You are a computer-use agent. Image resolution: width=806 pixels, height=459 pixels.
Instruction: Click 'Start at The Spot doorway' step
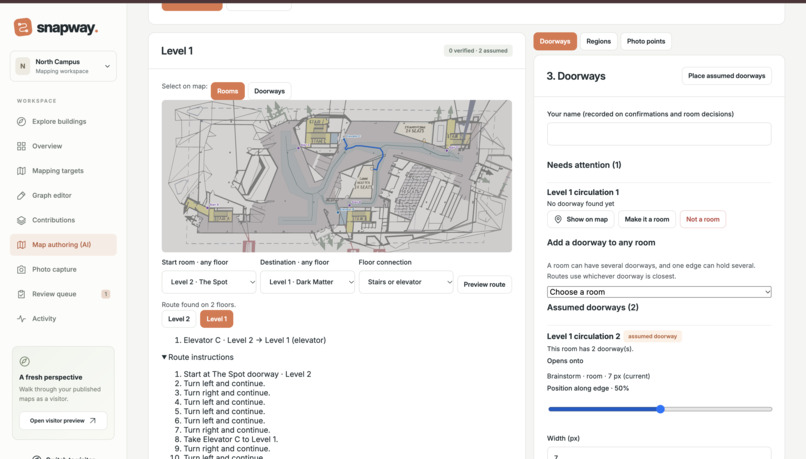247,374
